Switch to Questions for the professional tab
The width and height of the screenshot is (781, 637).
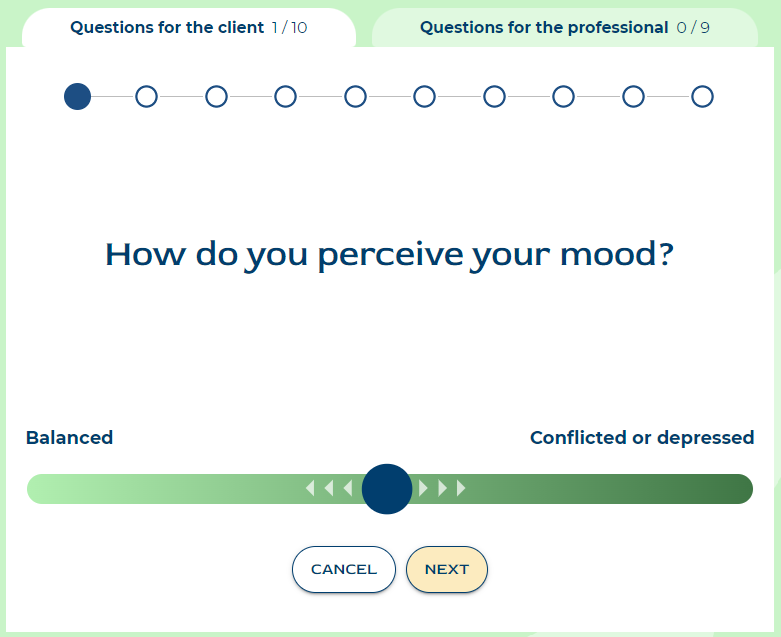[564, 27]
